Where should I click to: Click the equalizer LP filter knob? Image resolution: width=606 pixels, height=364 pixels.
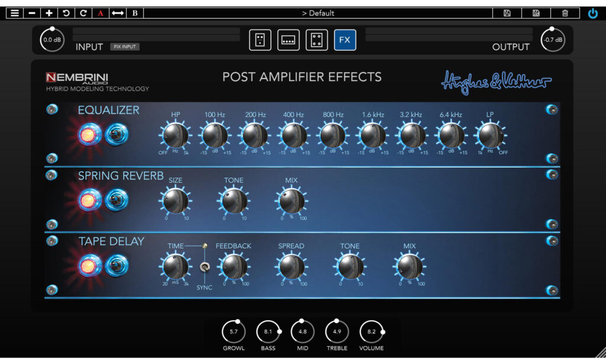[x=491, y=136]
